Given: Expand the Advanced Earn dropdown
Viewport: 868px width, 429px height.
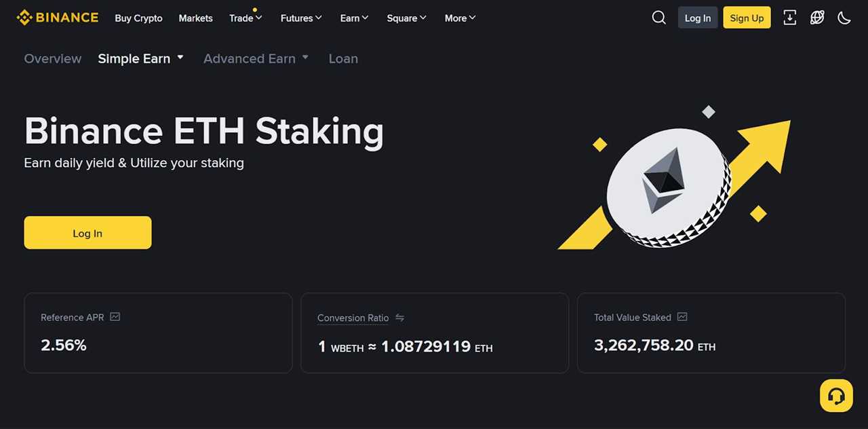Looking at the screenshot, I should tap(256, 58).
